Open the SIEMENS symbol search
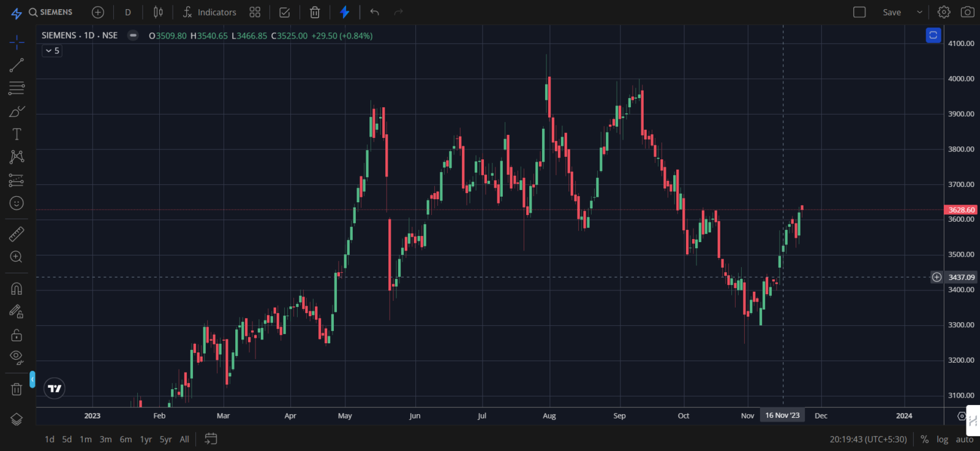 (51, 12)
